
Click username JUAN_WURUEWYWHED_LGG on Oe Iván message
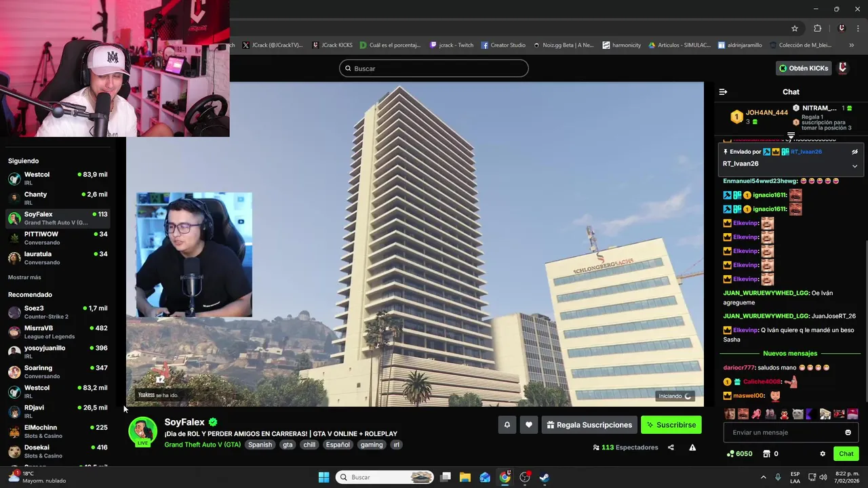click(x=766, y=293)
